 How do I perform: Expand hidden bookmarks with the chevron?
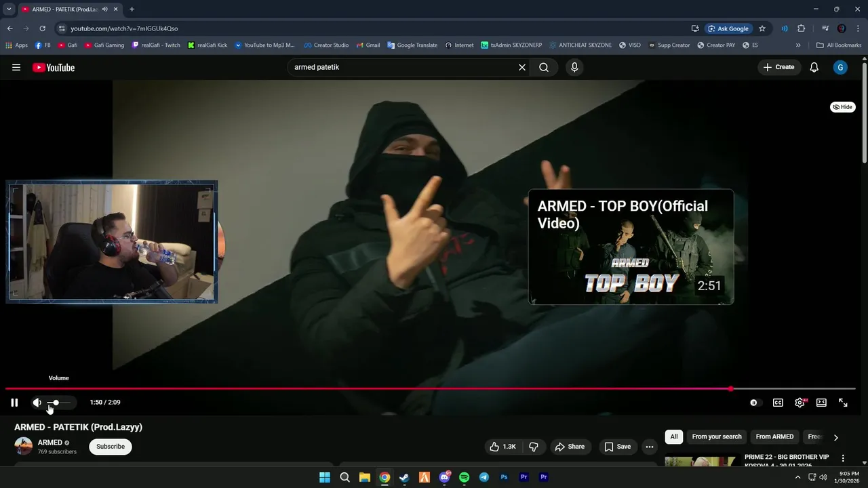798,45
